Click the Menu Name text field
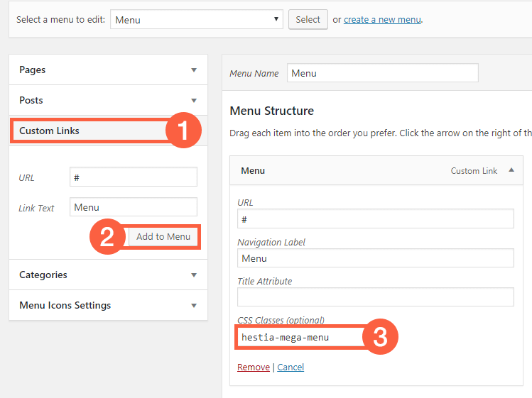Screen dimensions: 532x398 click(x=382, y=73)
